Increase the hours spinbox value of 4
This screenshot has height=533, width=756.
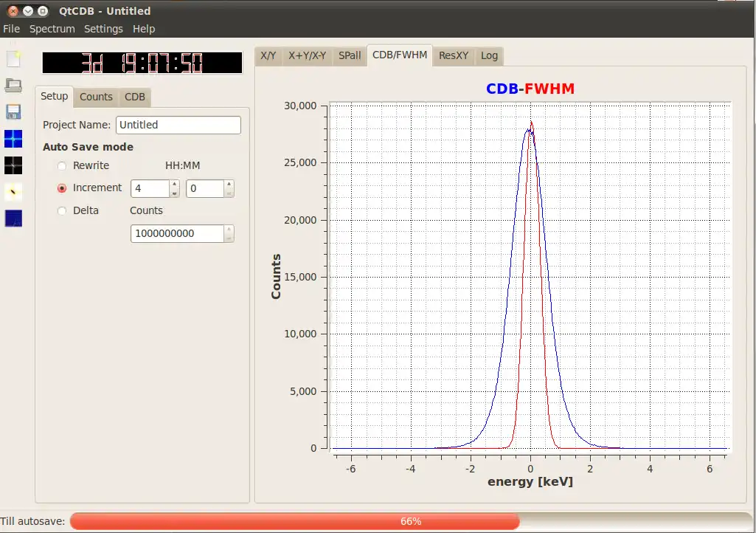coord(175,184)
